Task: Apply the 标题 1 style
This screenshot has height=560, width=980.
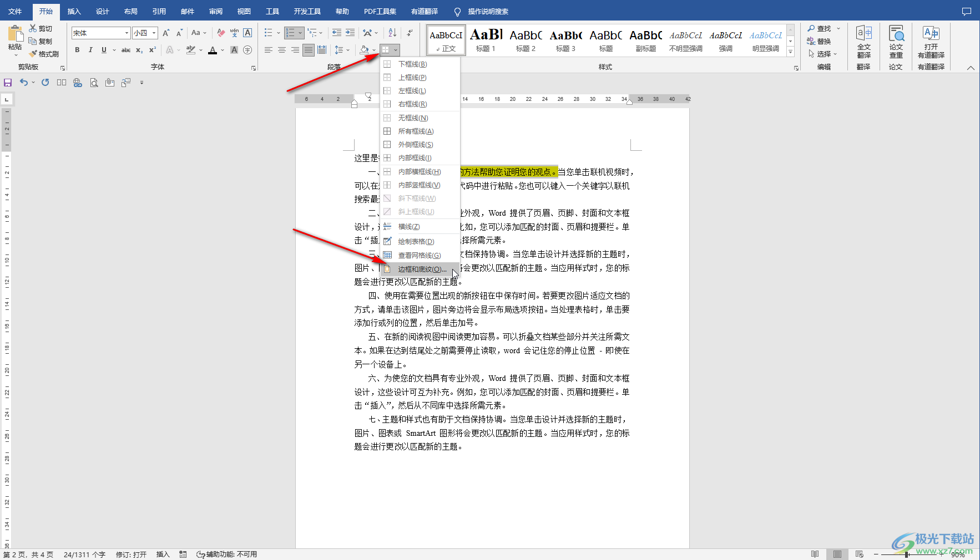Action: point(486,40)
